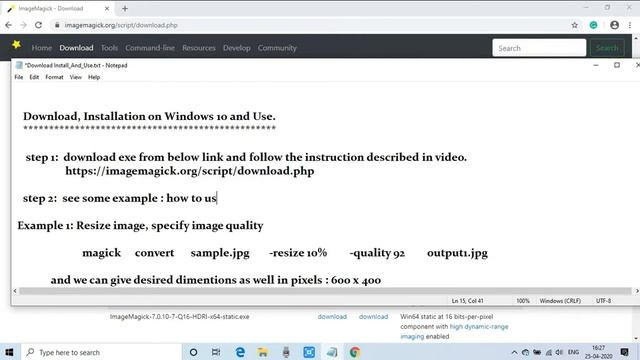Open Chrome three-dot menu
Screen dimensions: 640x360
pos(630,25)
